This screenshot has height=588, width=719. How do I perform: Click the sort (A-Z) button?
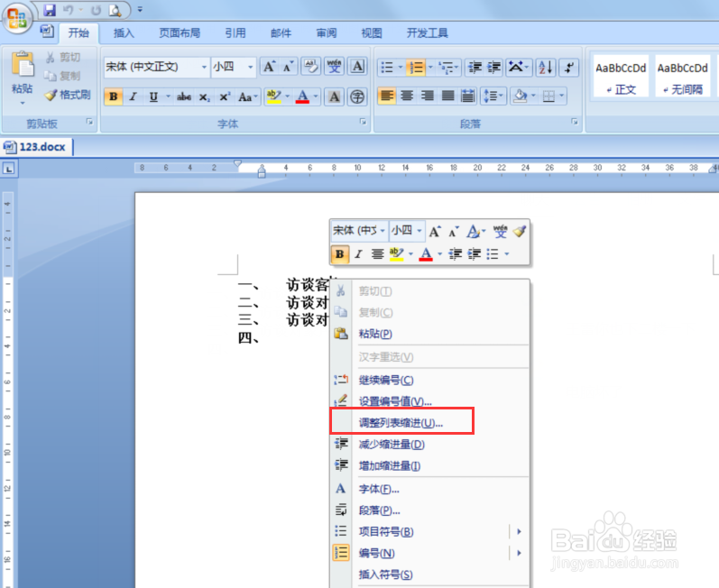[x=546, y=68]
